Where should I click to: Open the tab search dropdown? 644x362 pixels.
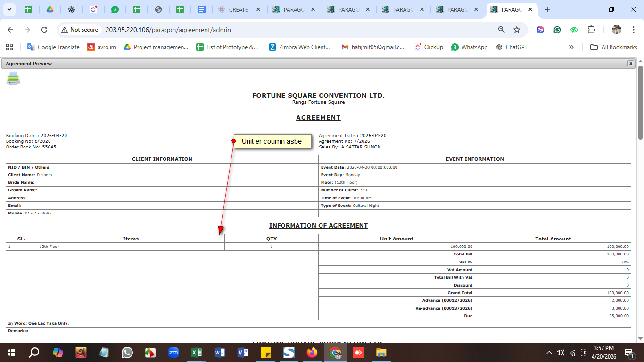pyautogui.click(x=9, y=9)
